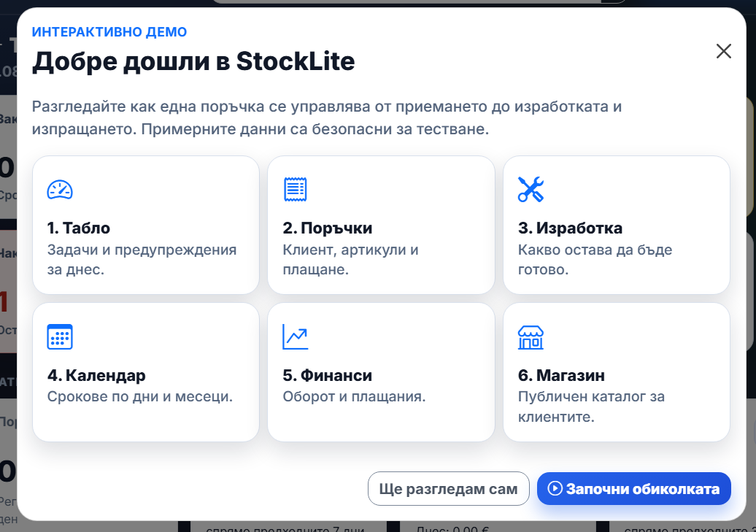
Task: Select the 4. Календар heading
Action: [x=96, y=375]
